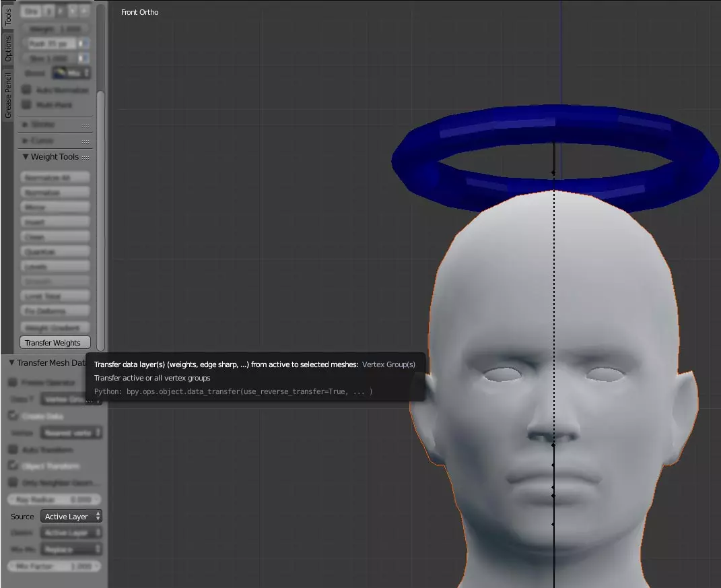Enable the Multi-Paint checkbox
The image size is (721, 588).
27,105
